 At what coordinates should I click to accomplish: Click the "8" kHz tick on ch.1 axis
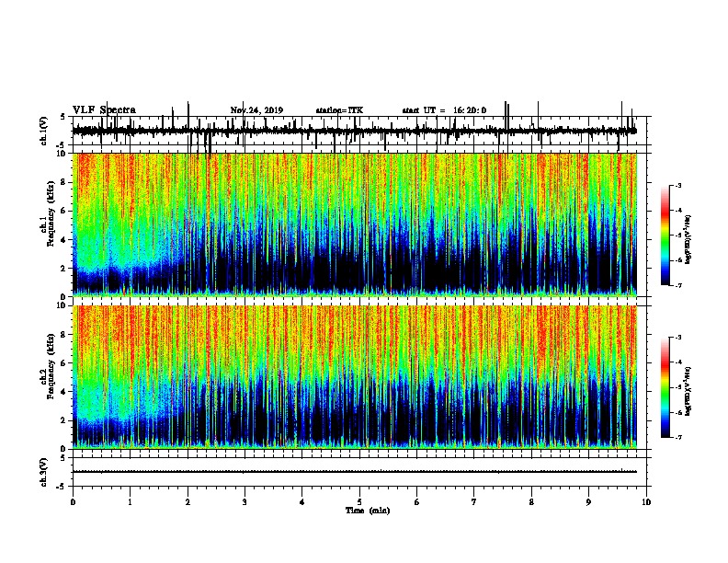point(64,182)
